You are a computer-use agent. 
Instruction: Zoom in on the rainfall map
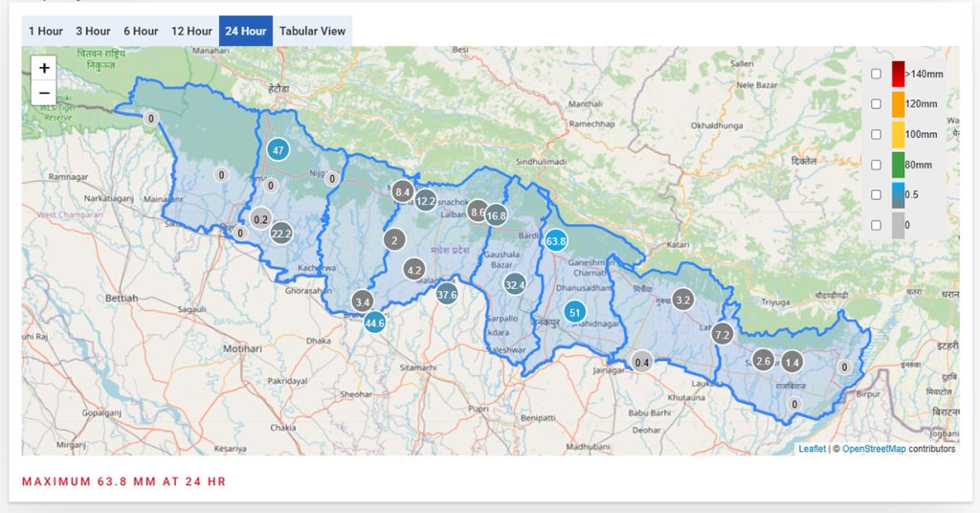(44, 69)
